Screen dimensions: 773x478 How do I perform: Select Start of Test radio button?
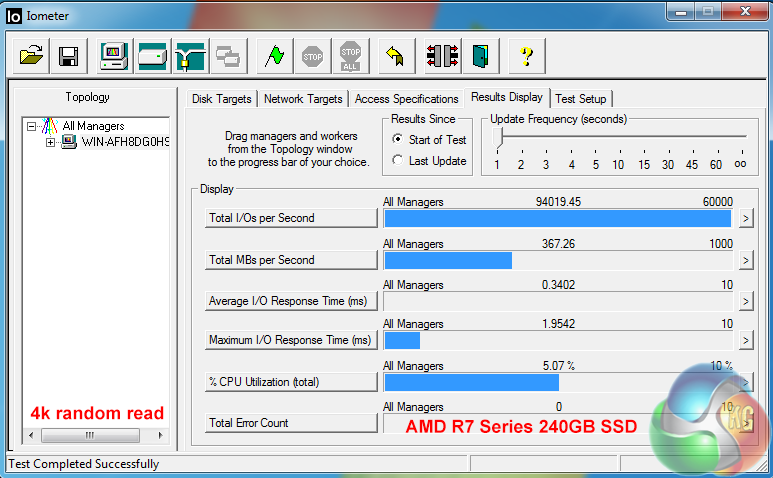click(397, 139)
